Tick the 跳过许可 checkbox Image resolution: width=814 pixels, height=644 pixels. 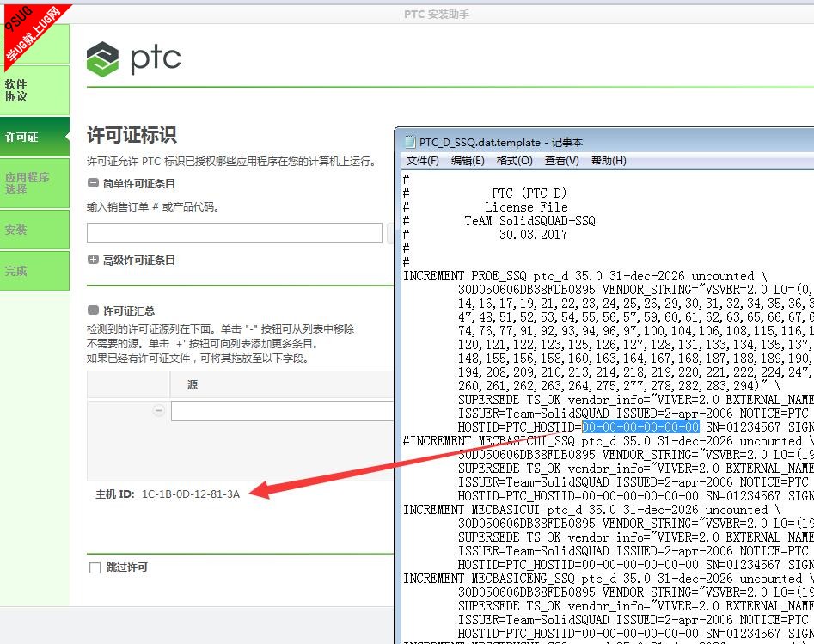(95, 567)
